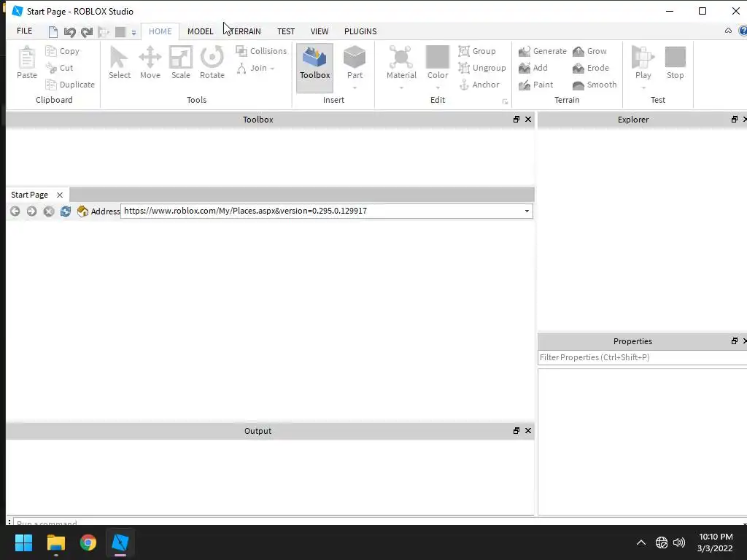Screen dimensions: 747x560
Task: Switch to the TERRAIN ribbon tab
Action: [x=245, y=31]
